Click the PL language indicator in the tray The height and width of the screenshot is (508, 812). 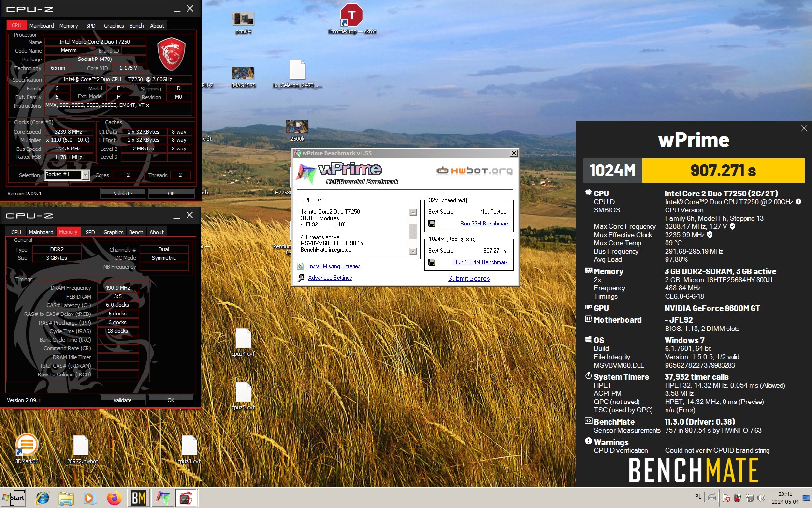698,497
